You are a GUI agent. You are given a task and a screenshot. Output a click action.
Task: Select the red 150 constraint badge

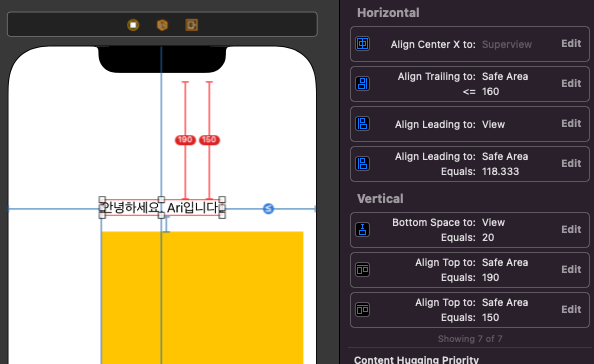209,140
